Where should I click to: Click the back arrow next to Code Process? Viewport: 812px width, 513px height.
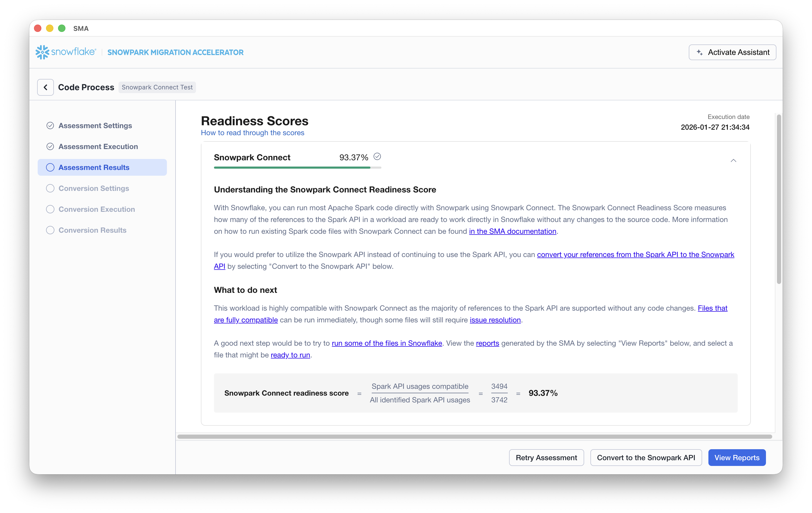[x=46, y=87]
